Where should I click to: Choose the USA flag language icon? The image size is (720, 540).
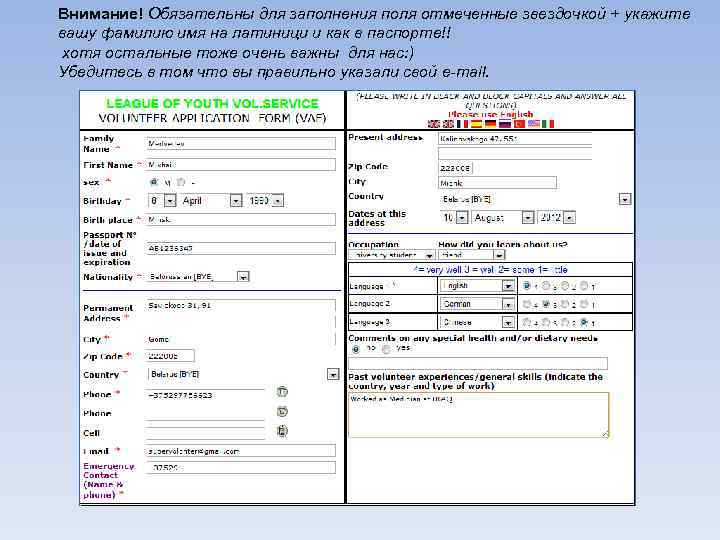534,124
